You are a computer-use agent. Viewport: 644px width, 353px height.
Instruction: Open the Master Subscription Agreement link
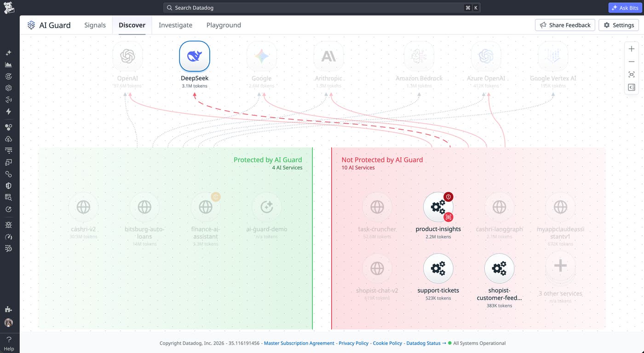pyautogui.click(x=299, y=343)
